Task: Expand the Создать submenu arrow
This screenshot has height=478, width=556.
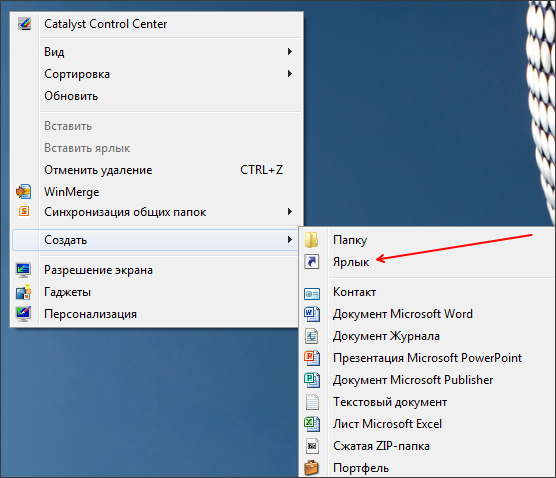Action: coord(290,240)
